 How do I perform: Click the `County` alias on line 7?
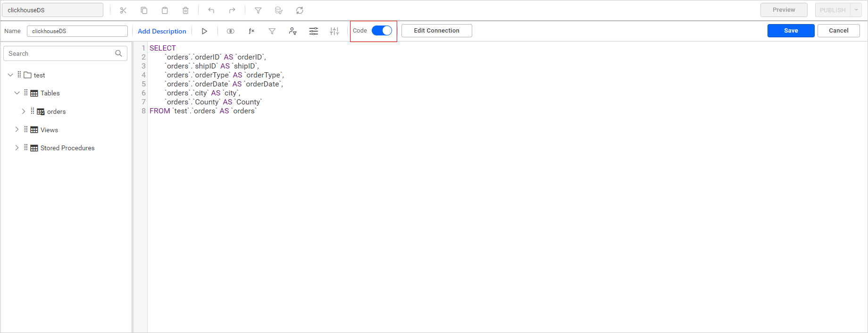click(x=248, y=102)
